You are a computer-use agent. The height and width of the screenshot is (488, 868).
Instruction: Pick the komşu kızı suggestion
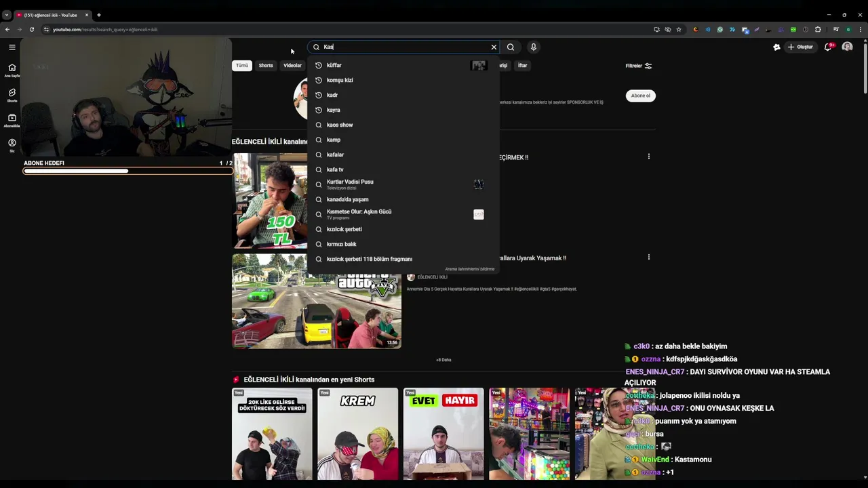coord(403,80)
